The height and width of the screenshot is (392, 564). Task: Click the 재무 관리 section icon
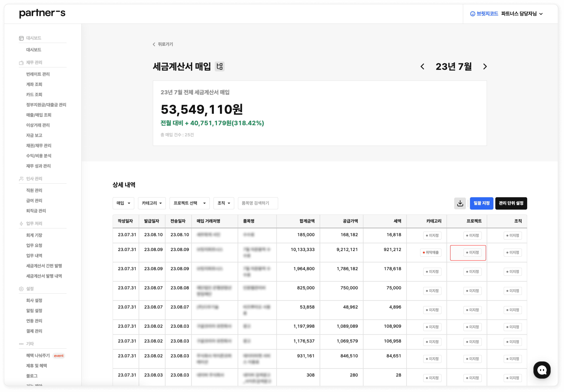[x=21, y=63]
